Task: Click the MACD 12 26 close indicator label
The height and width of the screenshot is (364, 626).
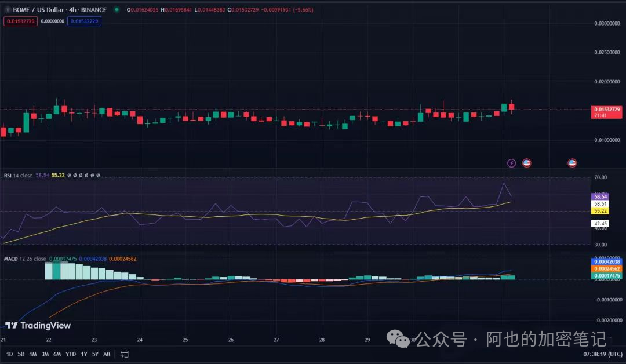Action: coord(24,259)
